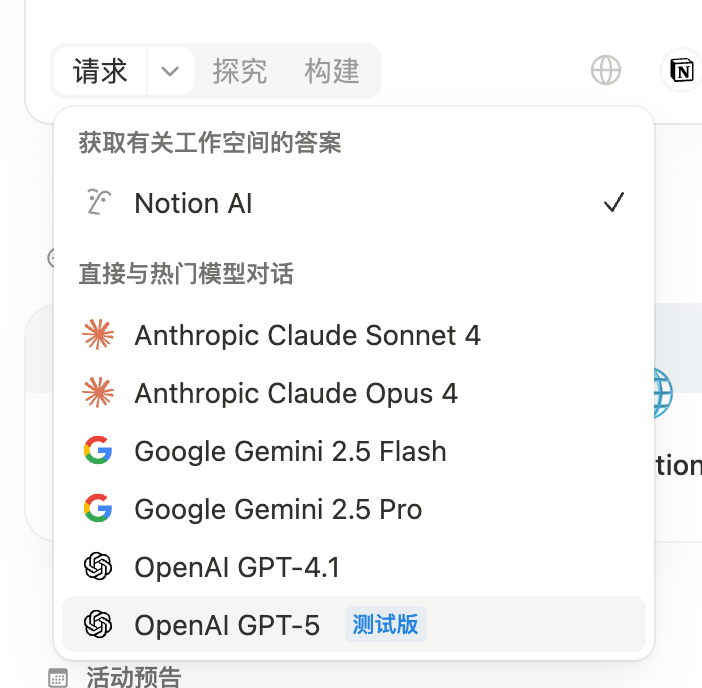
Task: Click the Notion AI checkmark
Action: [614, 202]
